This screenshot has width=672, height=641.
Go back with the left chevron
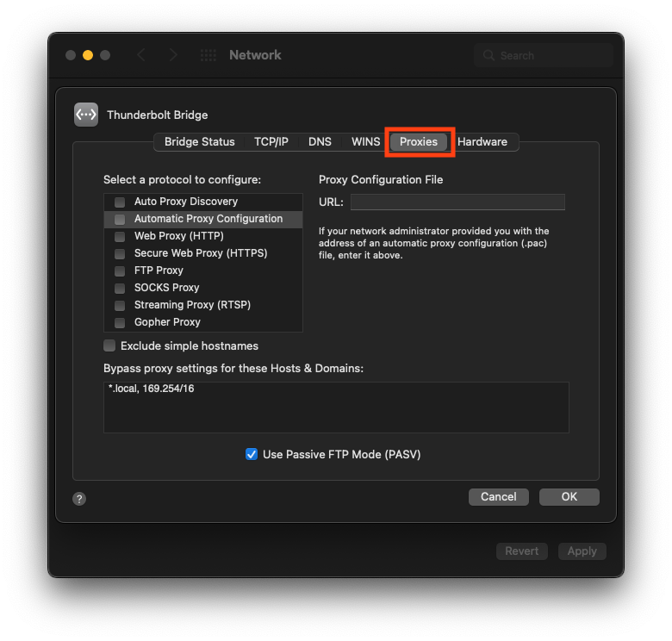coord(141,55)
